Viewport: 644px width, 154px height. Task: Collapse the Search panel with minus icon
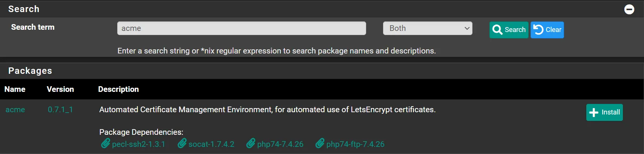click(629, 9)
